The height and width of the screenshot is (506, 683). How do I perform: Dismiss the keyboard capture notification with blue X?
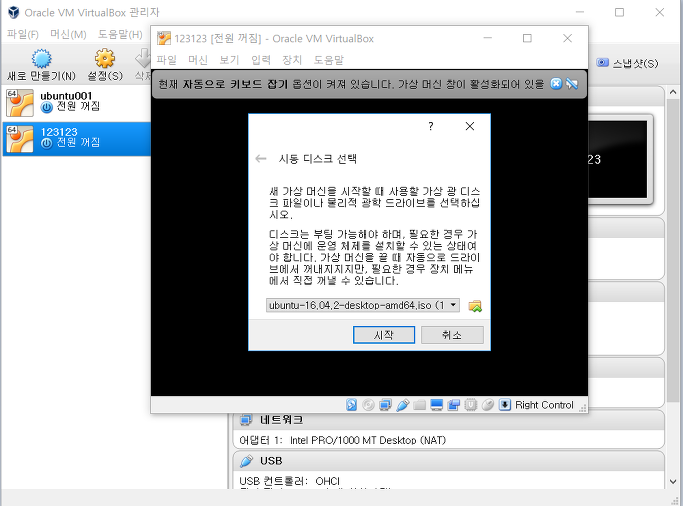pyautogui.click(x=556, y=84)
